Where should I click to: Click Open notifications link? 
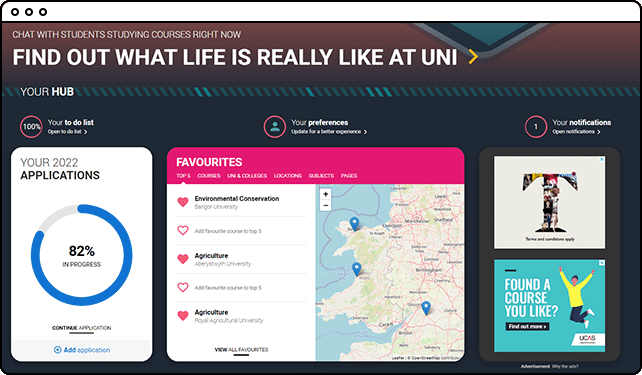coord(576,132)
